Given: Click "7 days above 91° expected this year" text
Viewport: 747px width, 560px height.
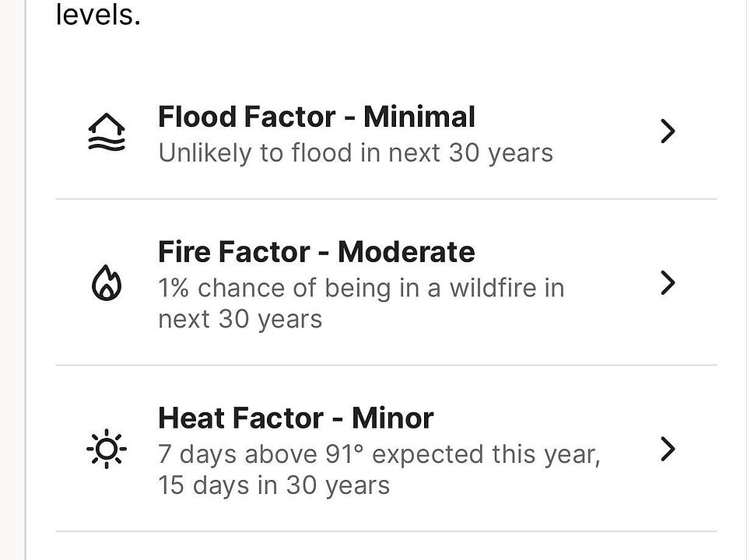Looking at the screenshot, I should coord(379,454).
